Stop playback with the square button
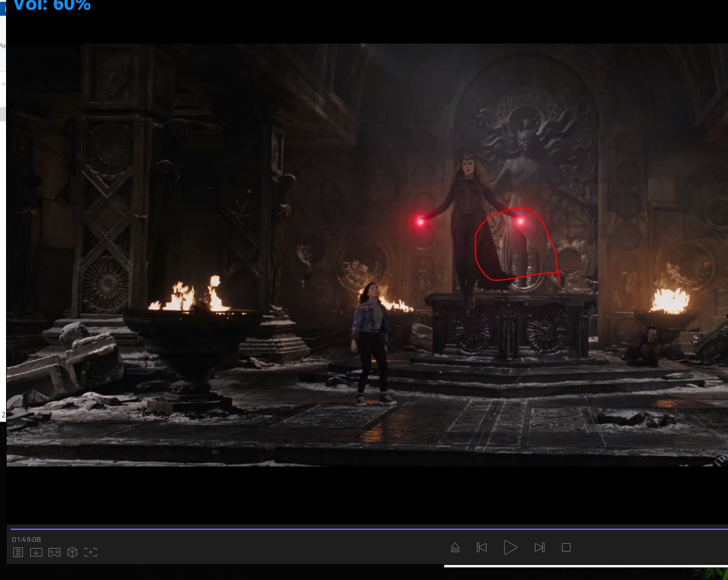Screen dimensions: 728x580 click(566, 547)
